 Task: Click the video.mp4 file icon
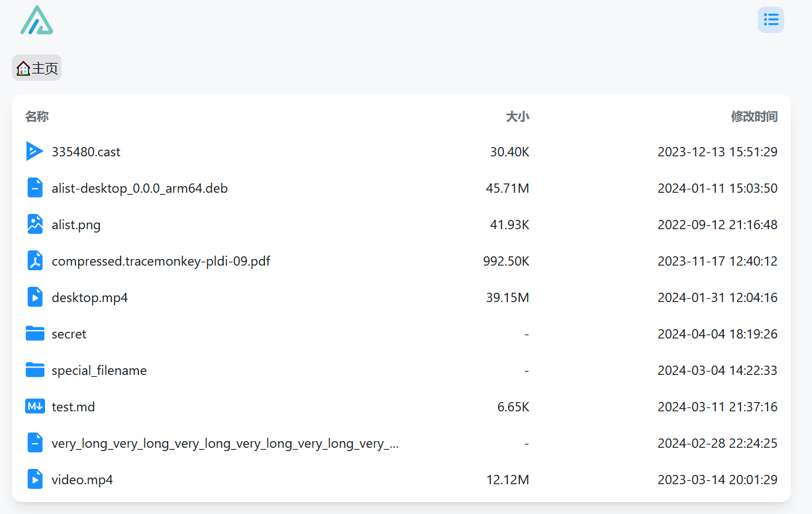(x=34, y=480)
